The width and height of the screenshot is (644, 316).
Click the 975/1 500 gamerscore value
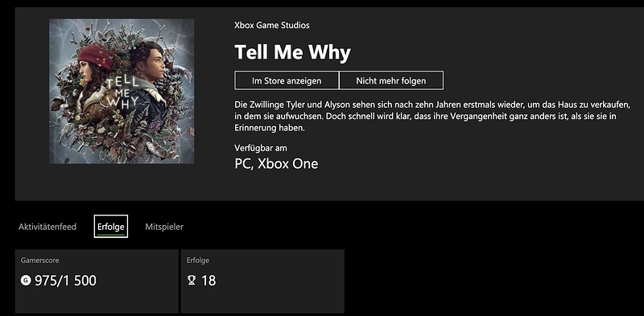[66, 281]
